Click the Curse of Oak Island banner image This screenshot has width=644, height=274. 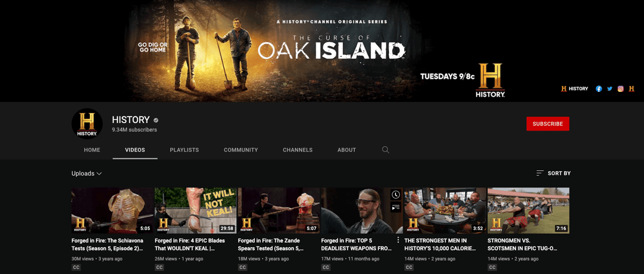tap(322, 51)
